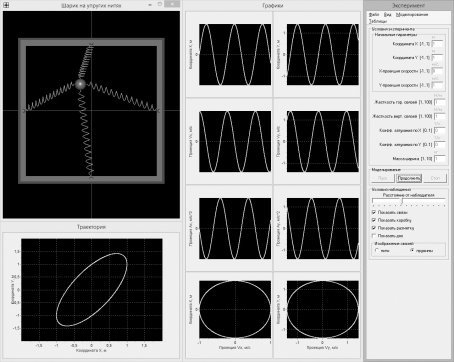Viewport: 454px width, 362px height.
Task: Click the Продолжить button
Action: [409, 178]
